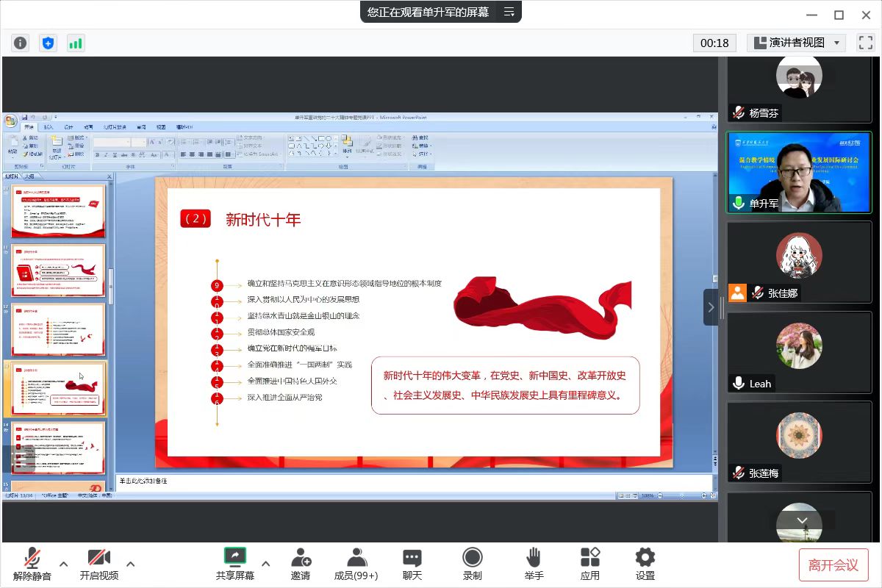Check the green network signal icon
This screenshot has height=588, width=882.
76,43
